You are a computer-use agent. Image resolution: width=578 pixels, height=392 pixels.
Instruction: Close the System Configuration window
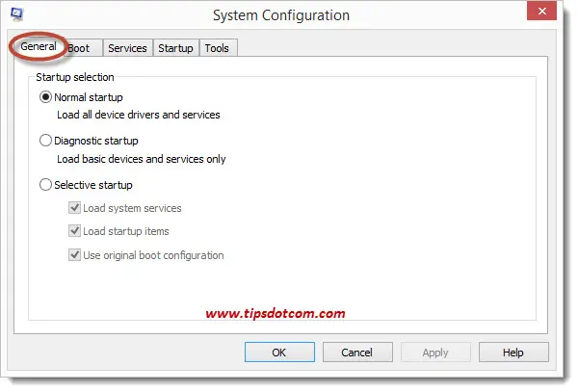pyautogui.click(x=541, y=11)
